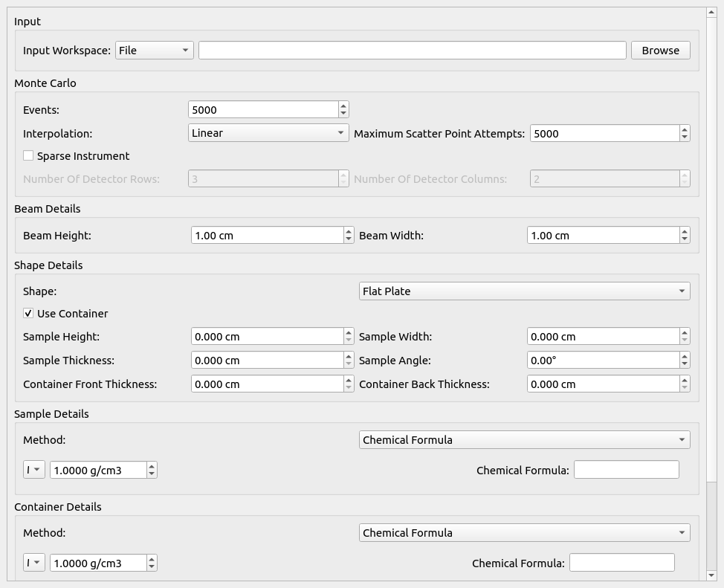
Task: Open the Interpolation Linear dropdown
Action: point(268,133)
